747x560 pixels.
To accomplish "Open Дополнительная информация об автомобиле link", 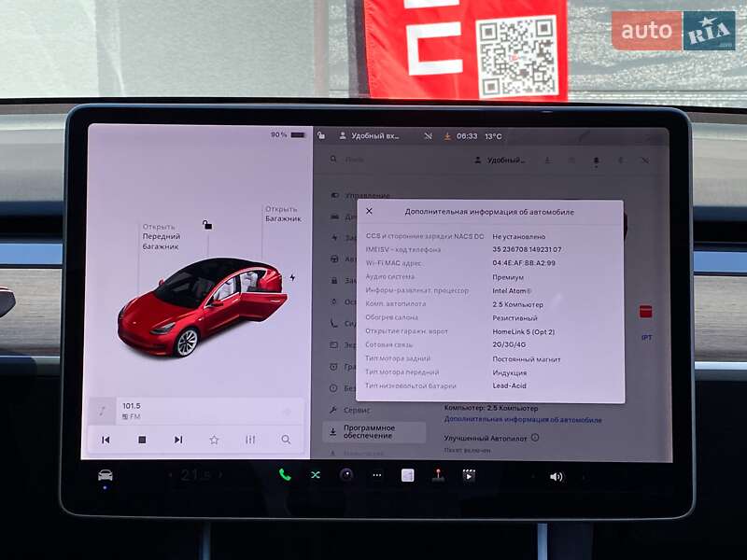I will tap(523, 419).
